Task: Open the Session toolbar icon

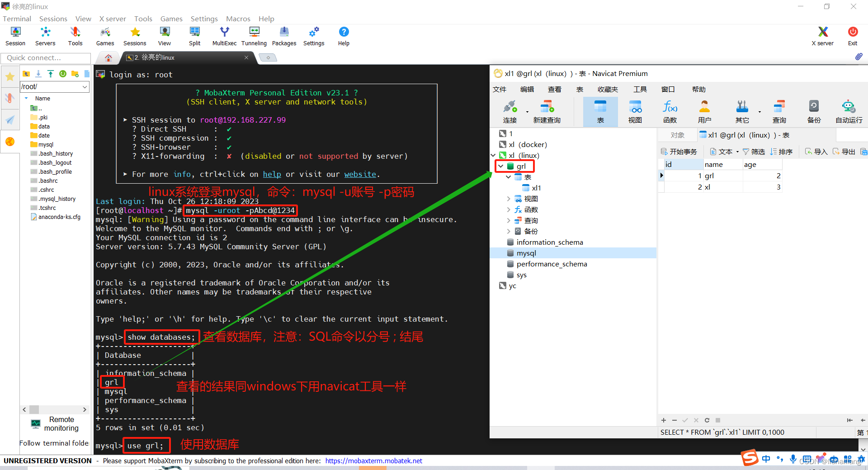Action: pyautogui.click(x=15, y=36)
